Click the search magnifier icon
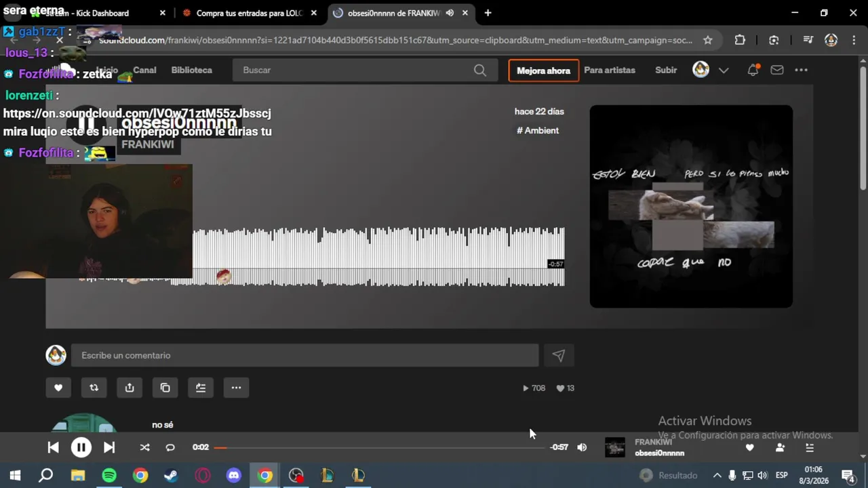This screenshot has height=488, width=868. tap(480, 70)
